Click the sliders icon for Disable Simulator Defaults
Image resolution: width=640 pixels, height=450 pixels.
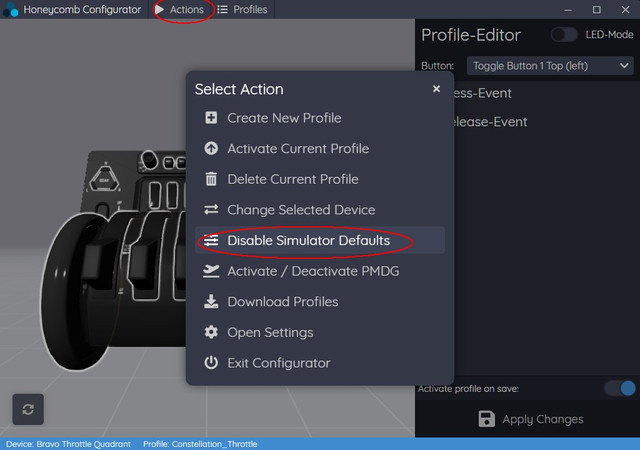[211, 240]
